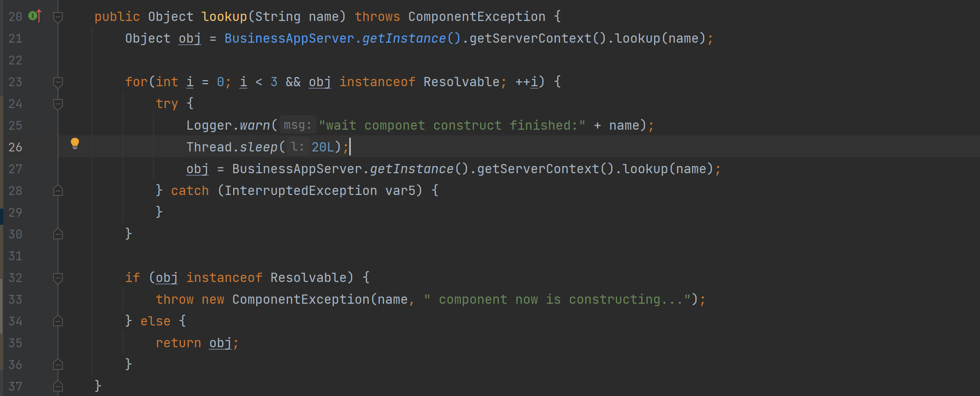
Task: Click the fold end marker on line 37
Action: coord(58,387)
